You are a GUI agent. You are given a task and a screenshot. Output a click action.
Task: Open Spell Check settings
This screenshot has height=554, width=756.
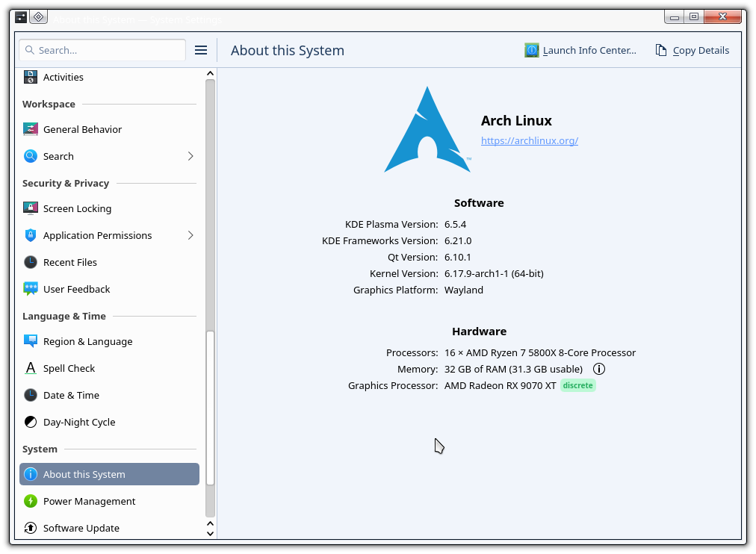tap(110, 368)
